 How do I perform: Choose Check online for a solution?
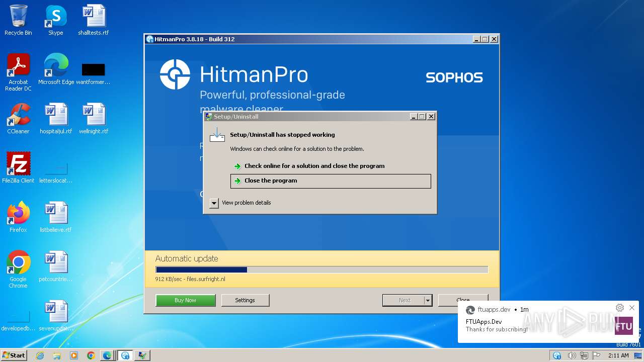point(331,166)
